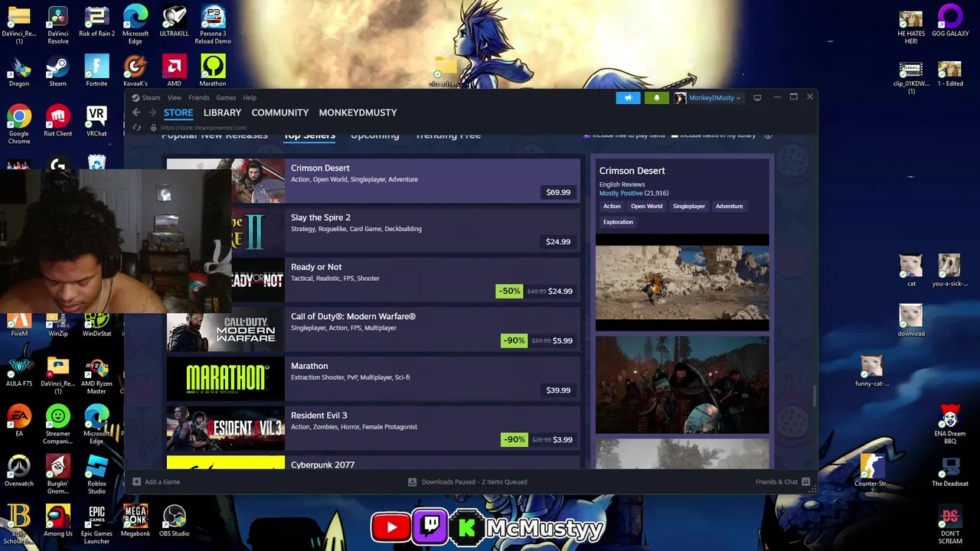Select the Exploration tag
The image size is (980, 551).
618,222
